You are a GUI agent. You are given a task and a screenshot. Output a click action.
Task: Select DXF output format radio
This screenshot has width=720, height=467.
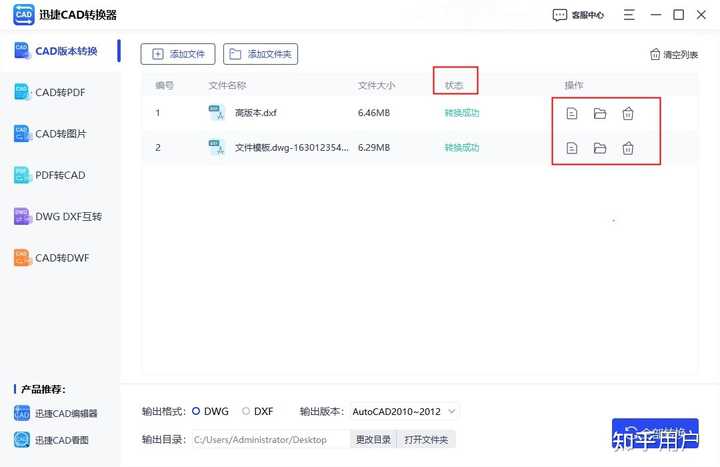246,411
